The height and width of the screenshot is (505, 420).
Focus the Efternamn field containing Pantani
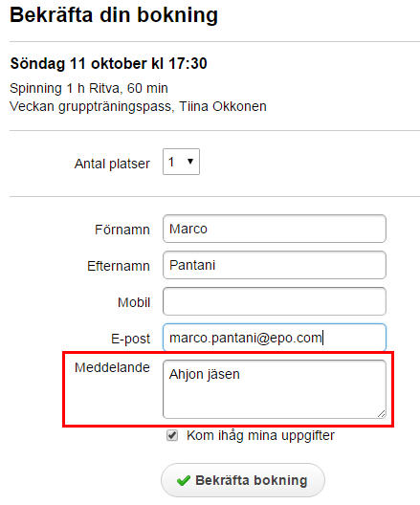275,265
